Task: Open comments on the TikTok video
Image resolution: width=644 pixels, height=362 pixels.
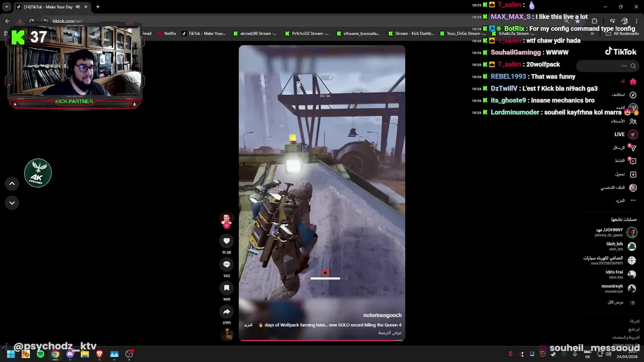Action: 226,264
